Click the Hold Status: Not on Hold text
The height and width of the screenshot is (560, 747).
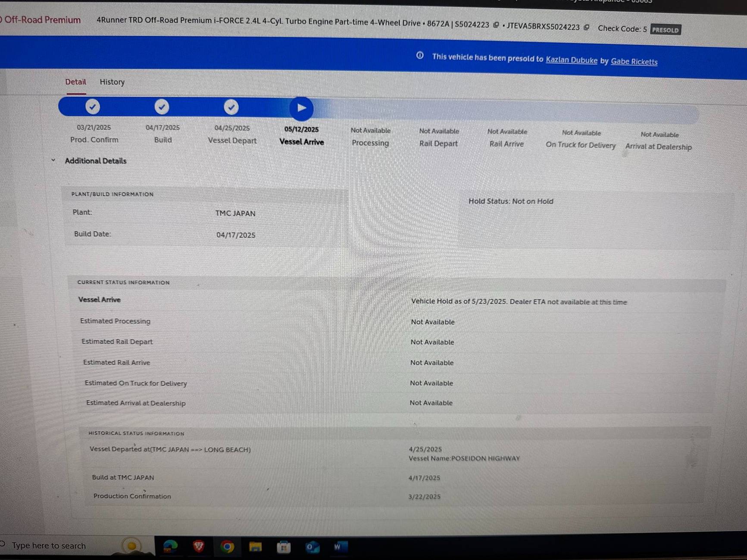(511, 201)
